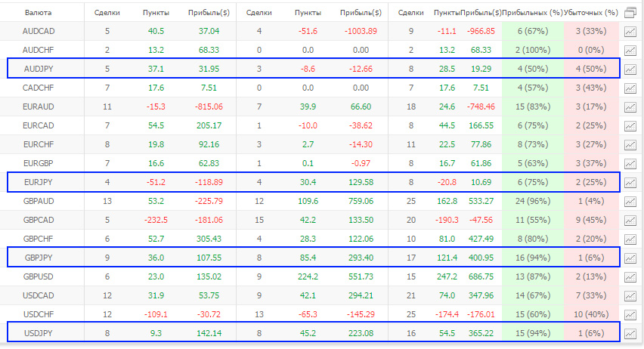Sort by Прибыльных (%) column header

(532, 13)
